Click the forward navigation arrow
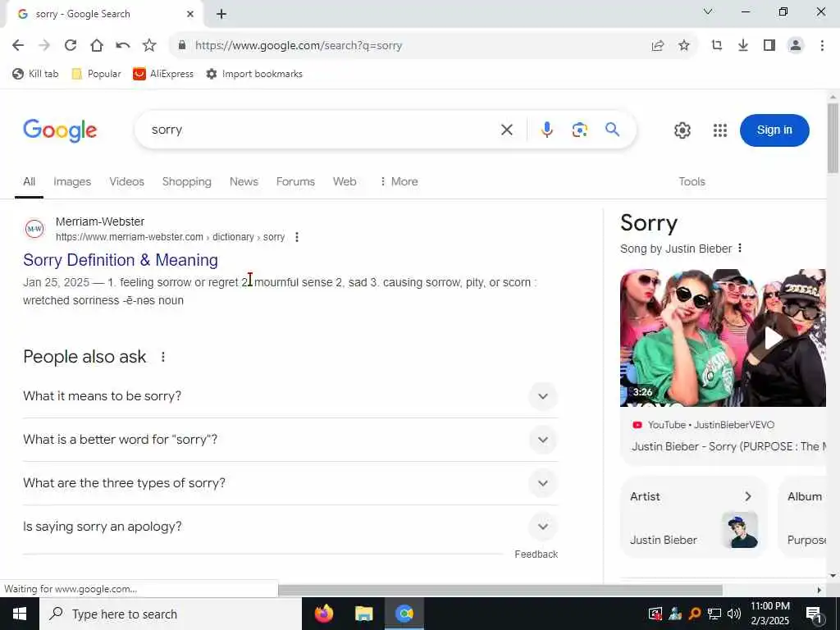 44,46
